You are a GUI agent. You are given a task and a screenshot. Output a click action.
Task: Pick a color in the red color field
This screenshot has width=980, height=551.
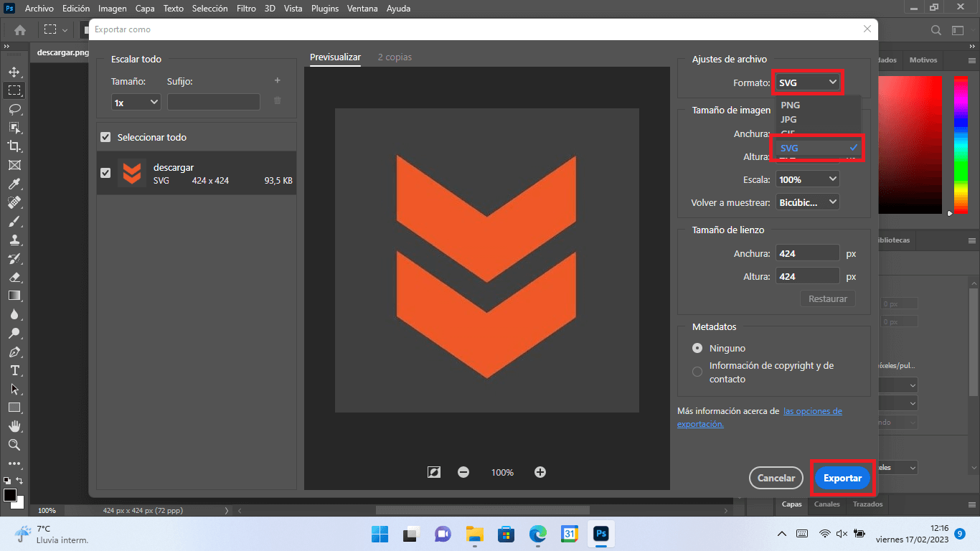[910, 144]
